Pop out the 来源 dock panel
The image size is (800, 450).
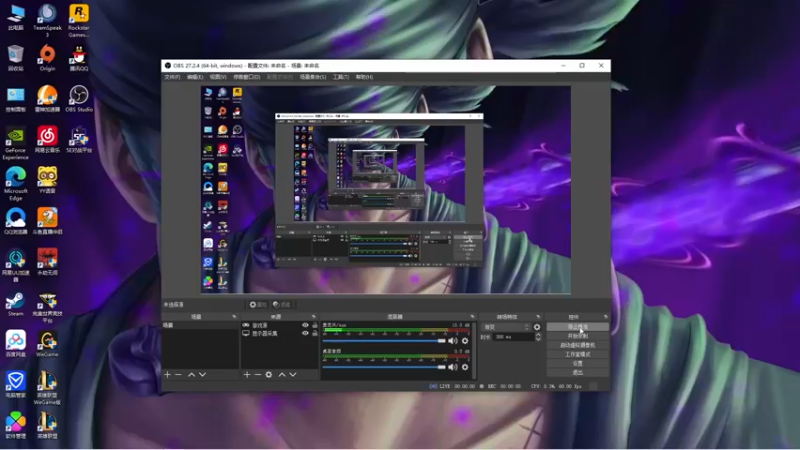pyautogui.click(x=314, y=317)
